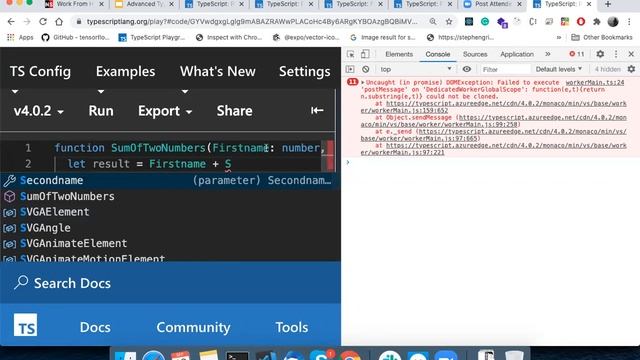Viewport: 640px width, 360px height.
Task: Select SVGAElement autocomplete suggestion
Action: (x=170, y=212)
